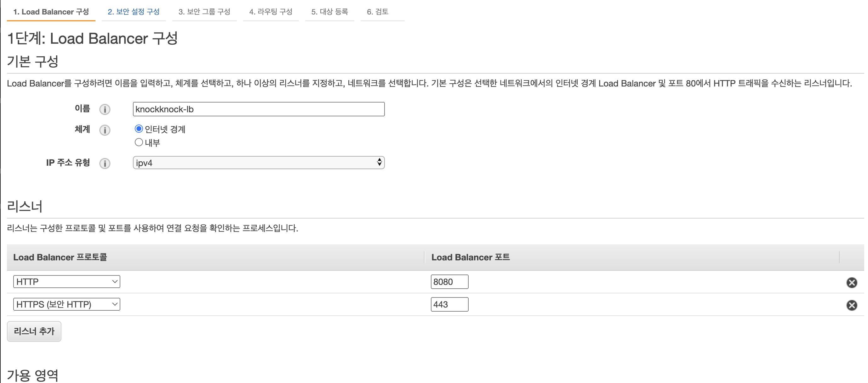Focus the 8080 port input field

pos(449,282)
